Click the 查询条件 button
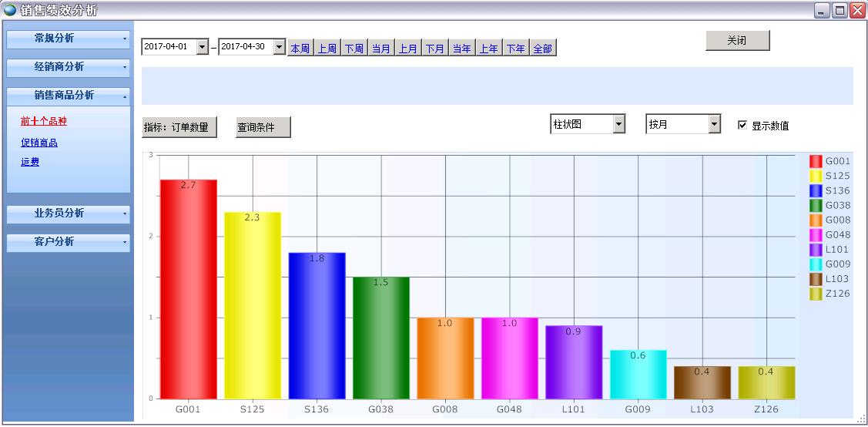The image size is (868, 427). point(263,127)
